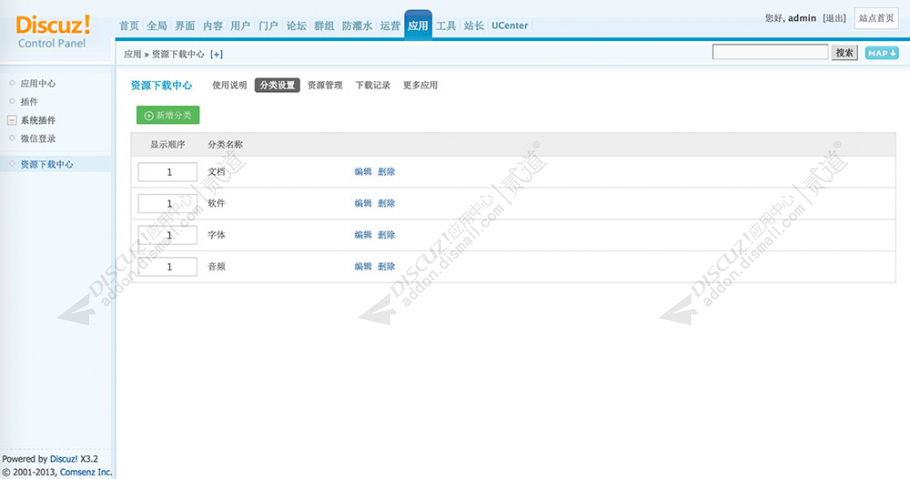Go to 站点首页 button

click(x=876, y=18)
